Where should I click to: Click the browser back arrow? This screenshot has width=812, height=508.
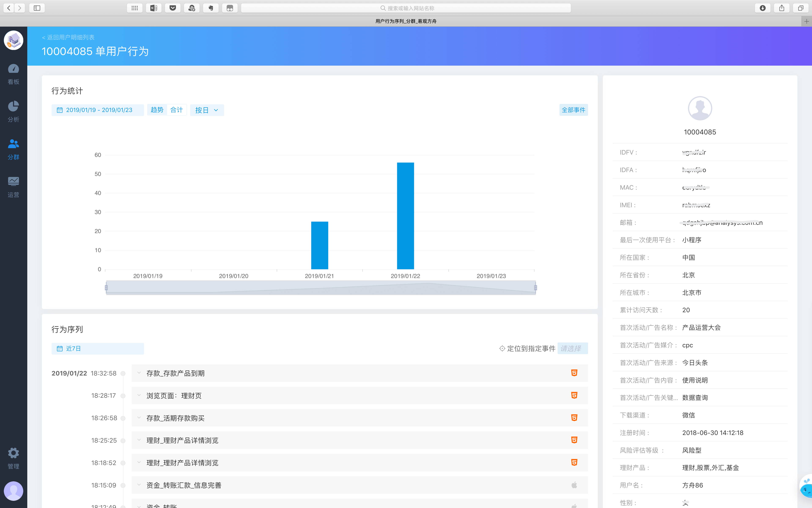[9, 8]
